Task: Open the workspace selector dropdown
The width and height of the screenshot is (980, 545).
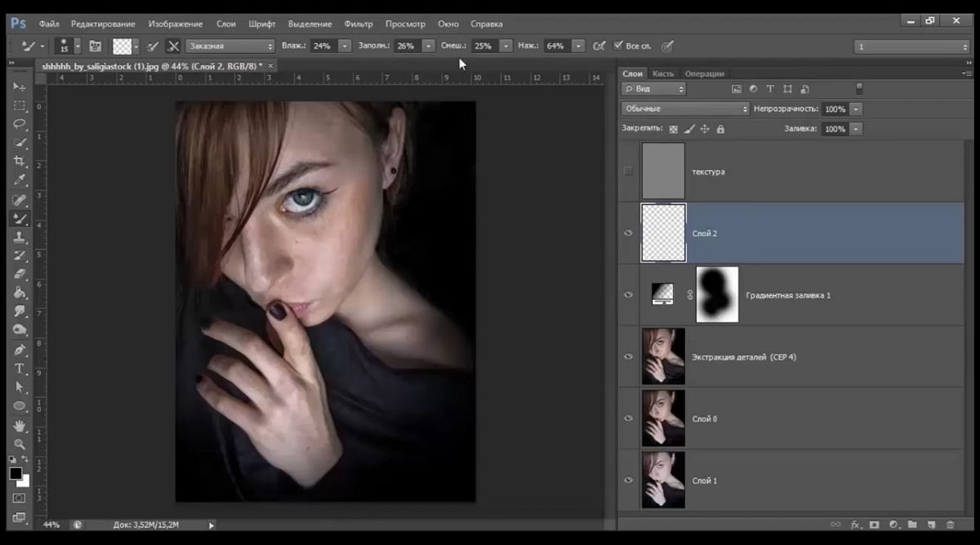Action: [911, 47]
